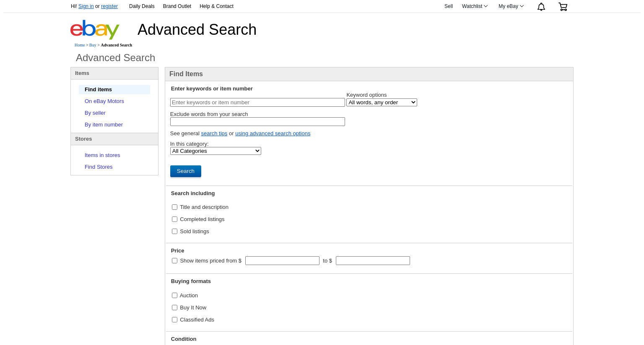This screenshot has width=644, height=345.
Task: Open On eBay Motors search
Action: [x=104, y=101]
